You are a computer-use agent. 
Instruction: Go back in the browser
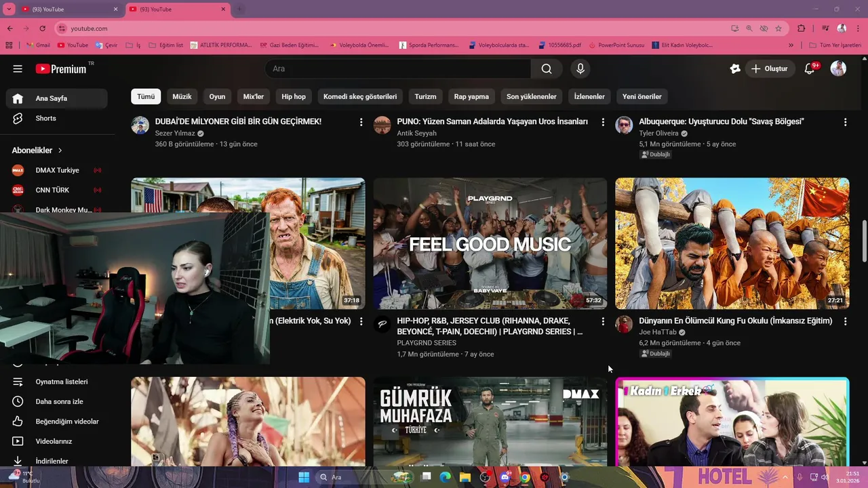click(x=10, y=28)
